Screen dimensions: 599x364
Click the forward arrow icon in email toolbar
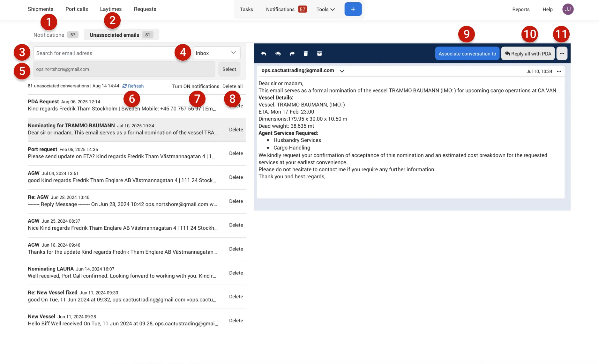(x=292, y=54)
